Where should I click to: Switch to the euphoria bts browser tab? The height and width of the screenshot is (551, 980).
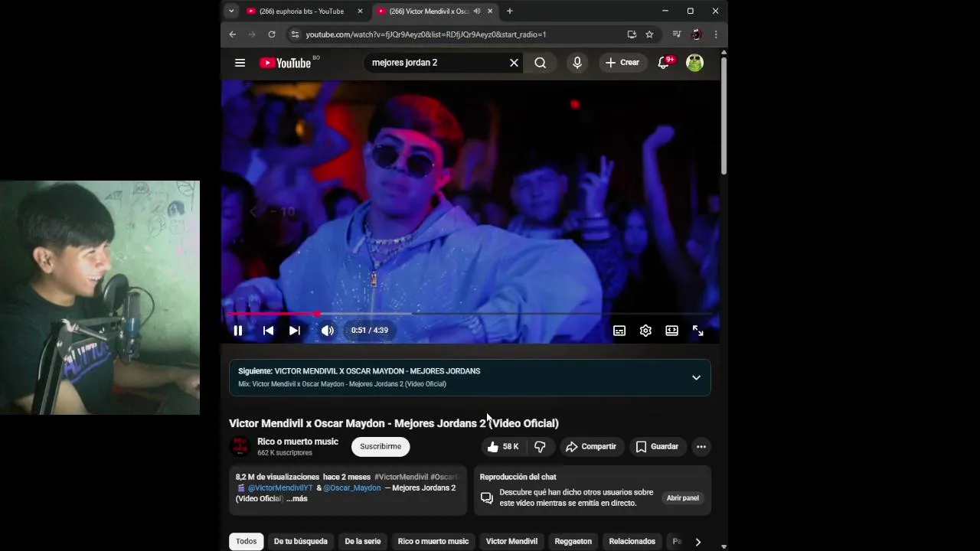301,11
